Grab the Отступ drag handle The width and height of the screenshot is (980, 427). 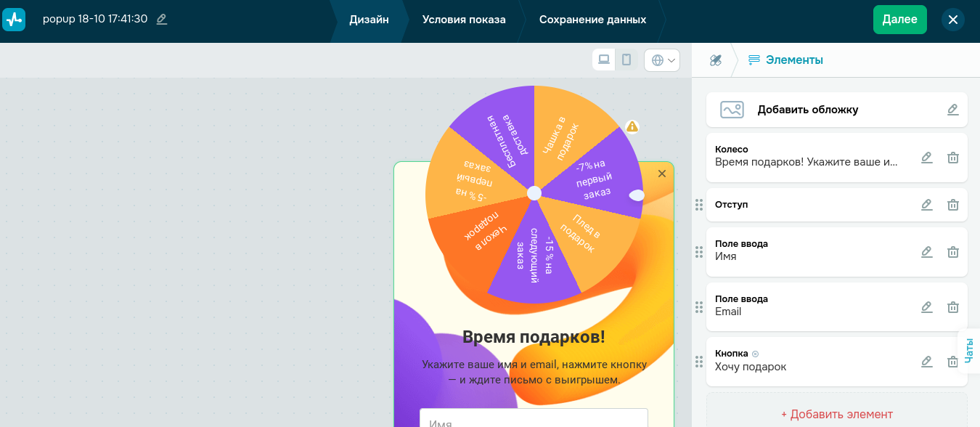(699, 205)
